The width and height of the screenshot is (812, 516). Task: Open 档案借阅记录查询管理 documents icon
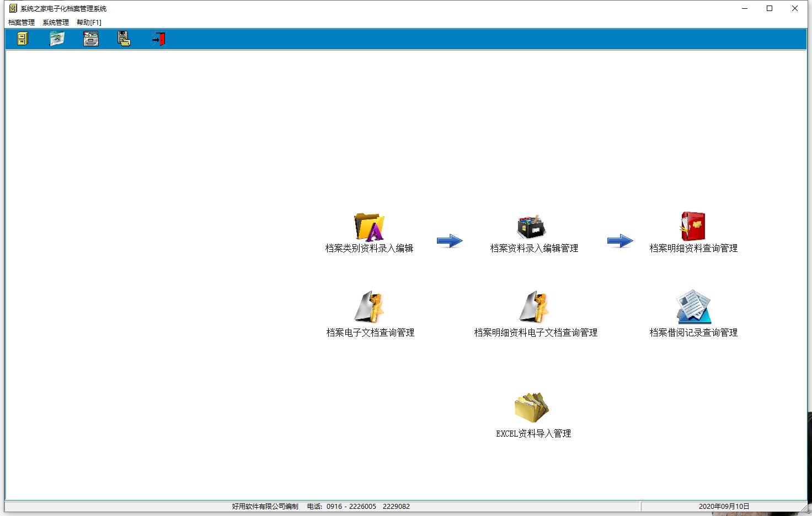pyautogui.click(x=693, y=307)
